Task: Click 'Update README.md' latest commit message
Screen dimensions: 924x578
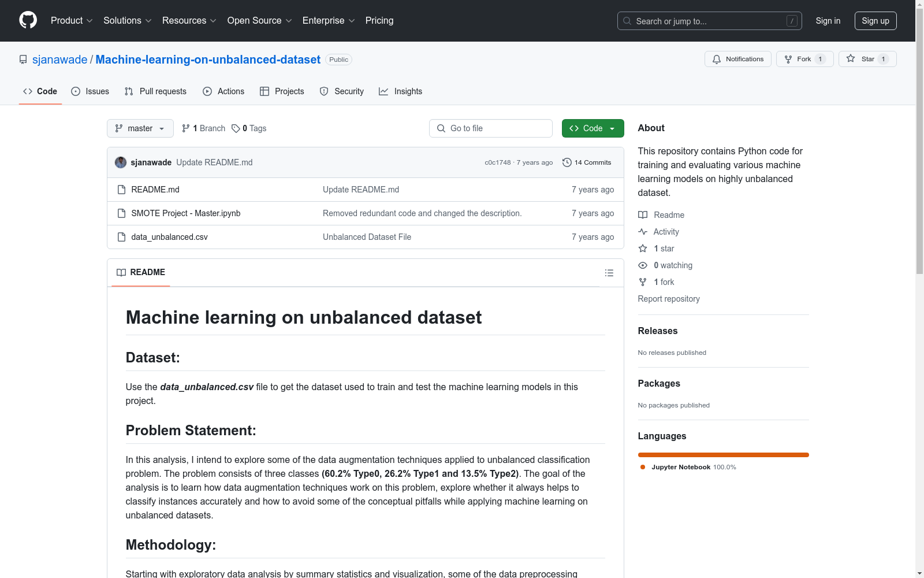Action: pyautogui.click(x=214, y=162)
